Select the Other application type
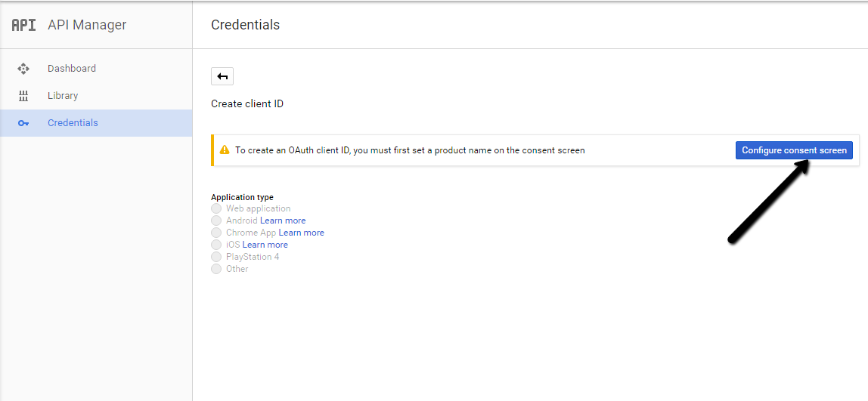The width and height of the screenshot is (868, 401). [x=216, y=269]
